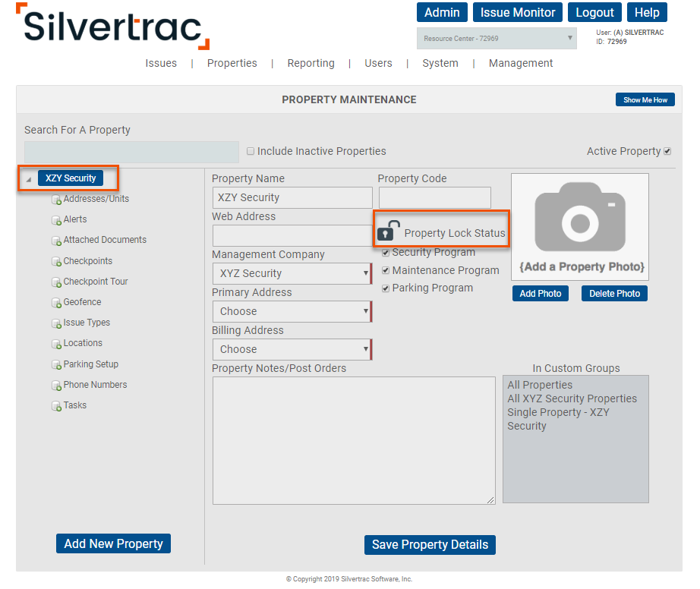Open the Parking Setup tree item
Screen dimensions: 700x589
pyautogui.click(x=91, y=364)
